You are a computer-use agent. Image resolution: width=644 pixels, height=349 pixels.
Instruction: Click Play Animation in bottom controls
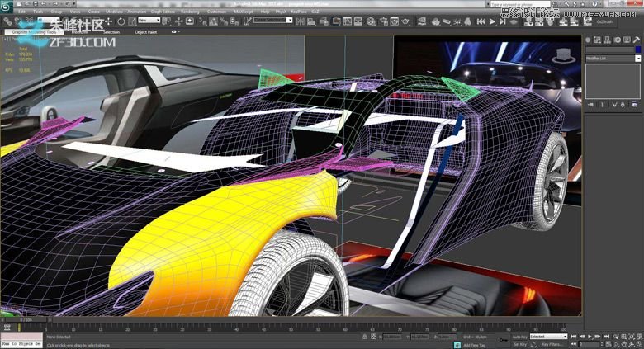point(590,337)
